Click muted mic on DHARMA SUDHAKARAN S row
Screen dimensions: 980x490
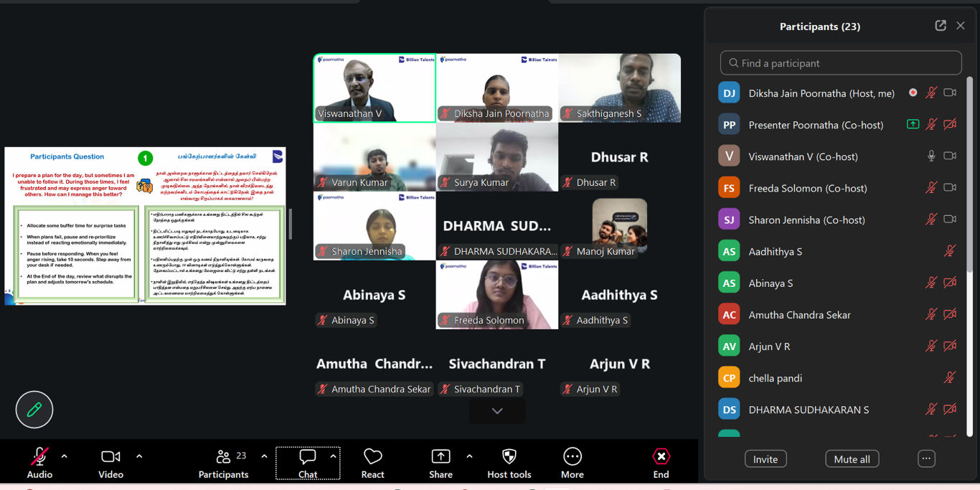[931, 410]
